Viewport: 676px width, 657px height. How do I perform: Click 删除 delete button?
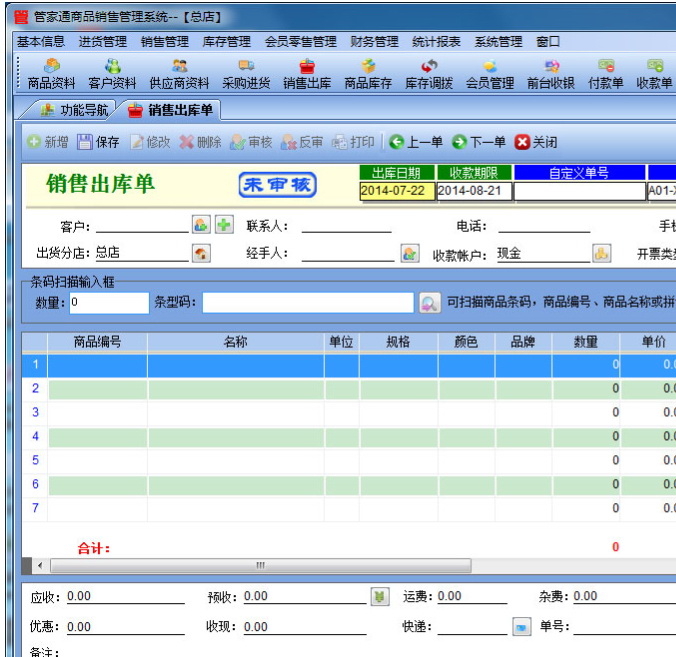click(x=200, y=142)
